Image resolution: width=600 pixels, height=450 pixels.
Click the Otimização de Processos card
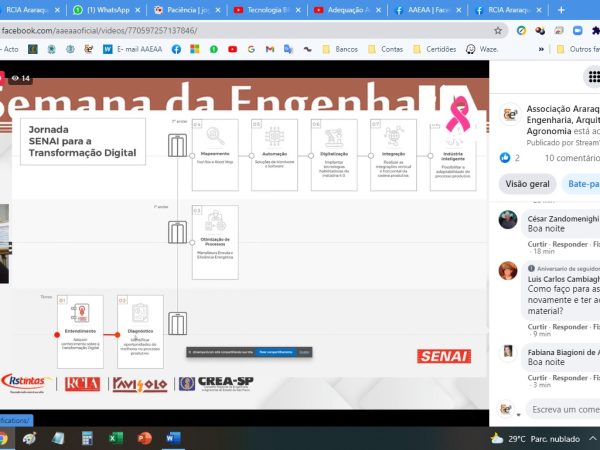click(215, 242)
